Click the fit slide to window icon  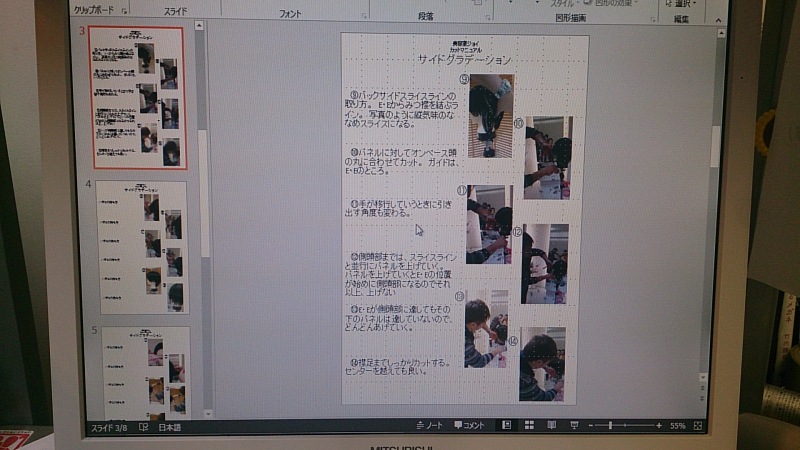point(698,425)
